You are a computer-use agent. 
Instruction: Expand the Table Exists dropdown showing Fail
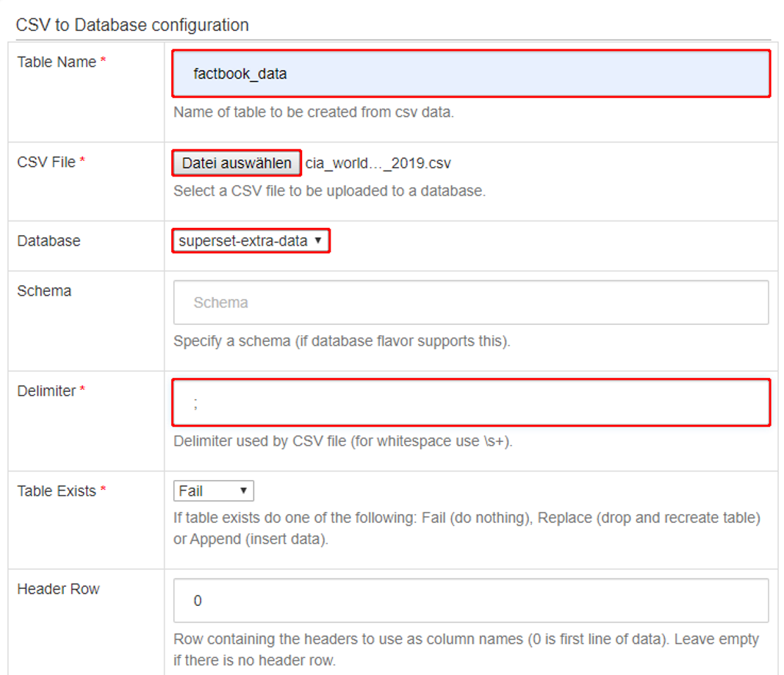pyautogui.click(x=213, y=490)
